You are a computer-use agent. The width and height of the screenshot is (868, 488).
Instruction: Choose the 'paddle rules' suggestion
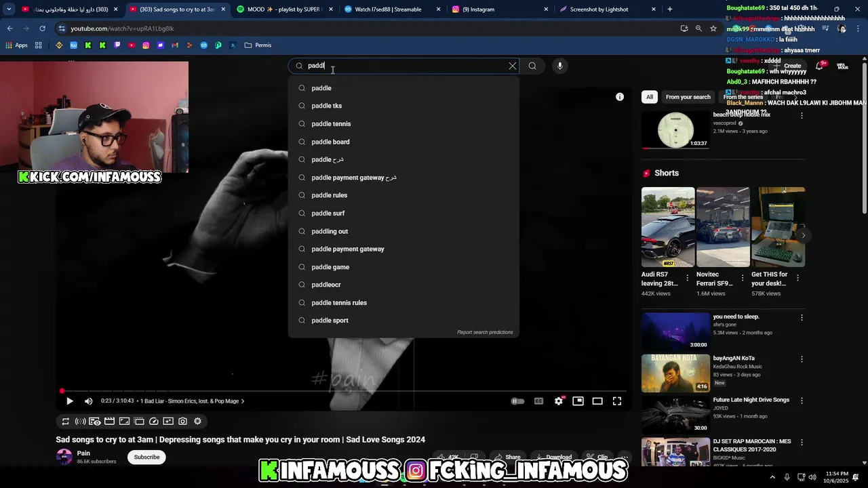(x=403, y=195)
